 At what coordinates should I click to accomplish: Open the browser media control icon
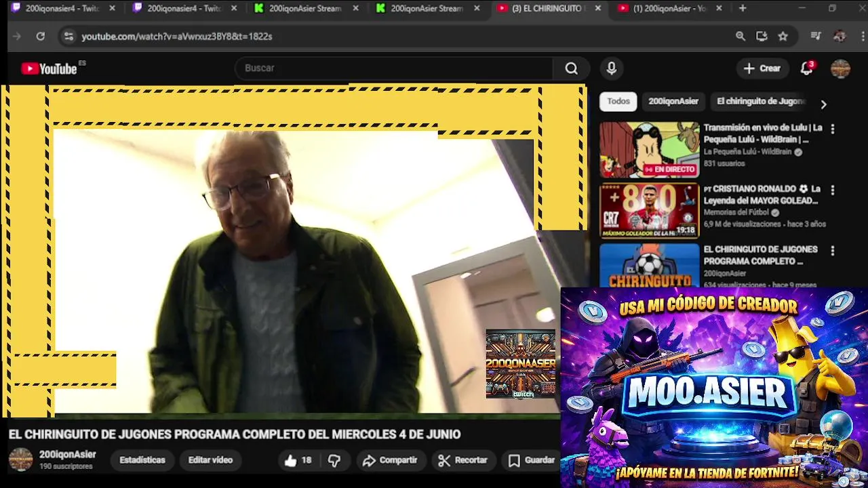coord(816,37)
